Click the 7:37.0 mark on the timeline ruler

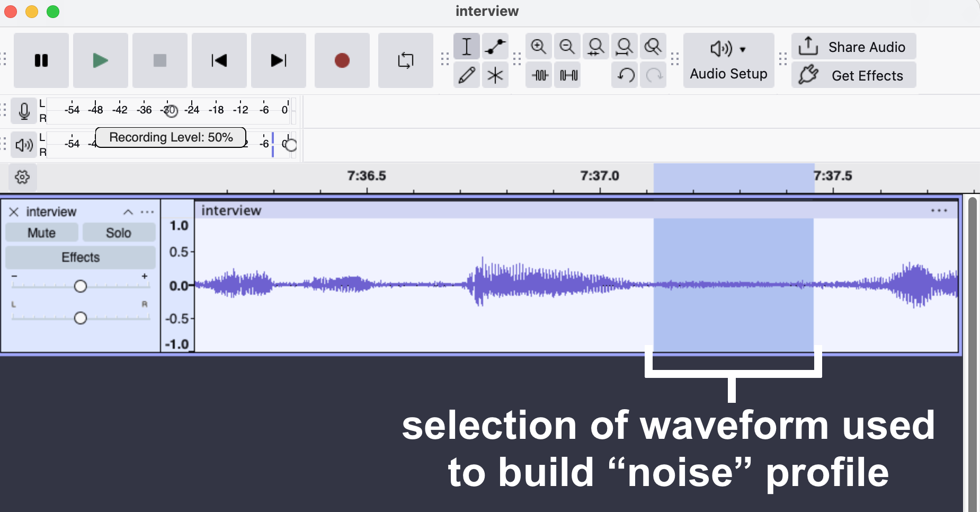click(x=600, y=176)
